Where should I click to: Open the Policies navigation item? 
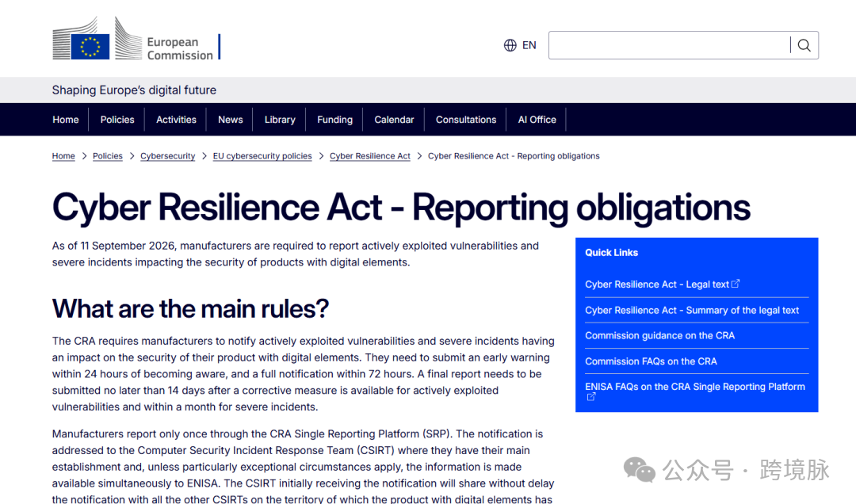click(117, 120)
